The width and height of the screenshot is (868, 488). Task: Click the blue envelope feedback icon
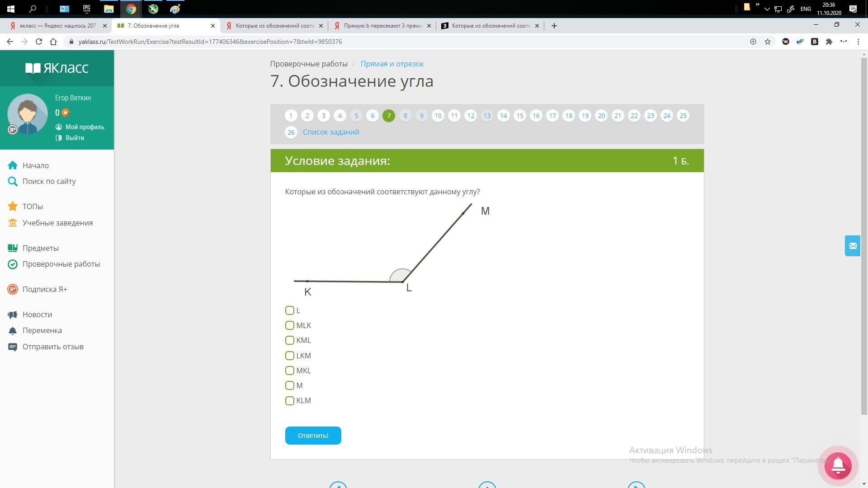853,246
